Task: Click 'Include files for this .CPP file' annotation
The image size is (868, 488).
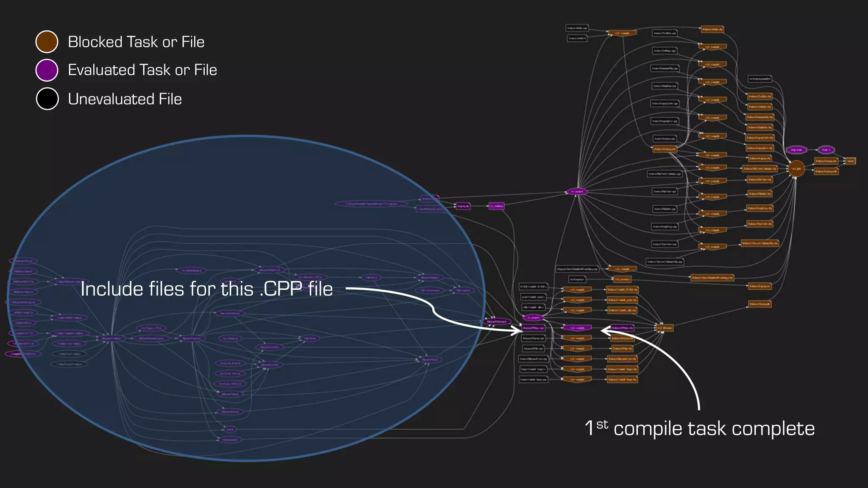Action: pos(206,289)
